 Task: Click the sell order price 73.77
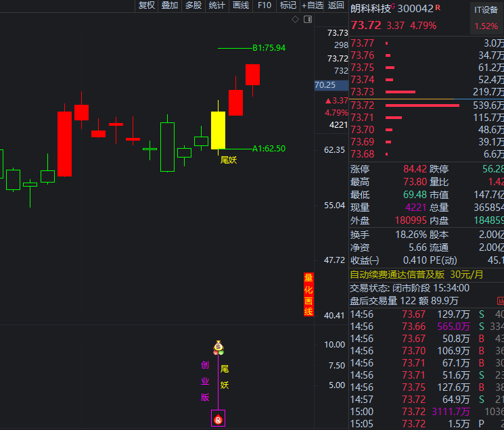[362, 43]
